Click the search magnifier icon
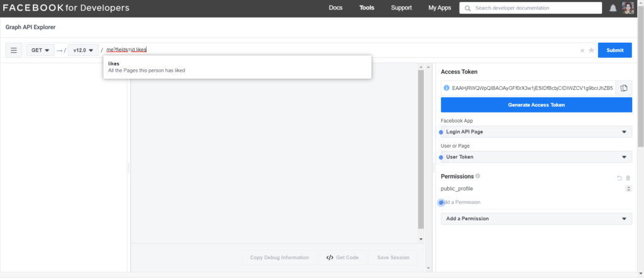Viewport: 644px width, 278px height. 467,8
